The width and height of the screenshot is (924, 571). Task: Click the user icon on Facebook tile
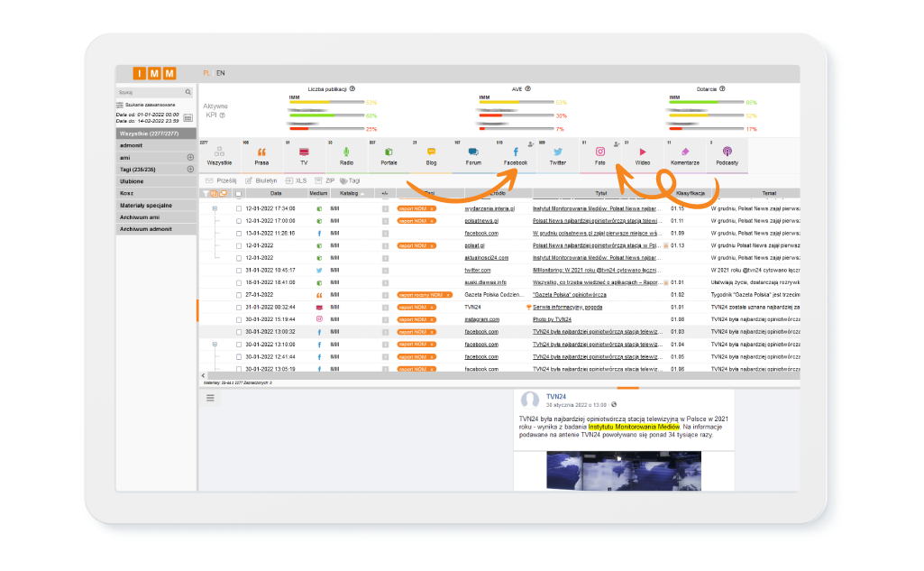pos(531,144)
